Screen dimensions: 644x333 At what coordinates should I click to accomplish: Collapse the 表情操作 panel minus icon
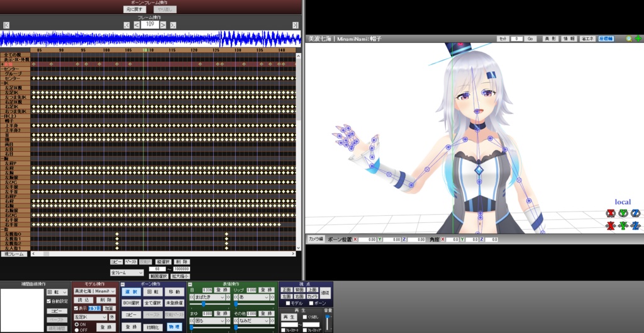coord(190,284)
